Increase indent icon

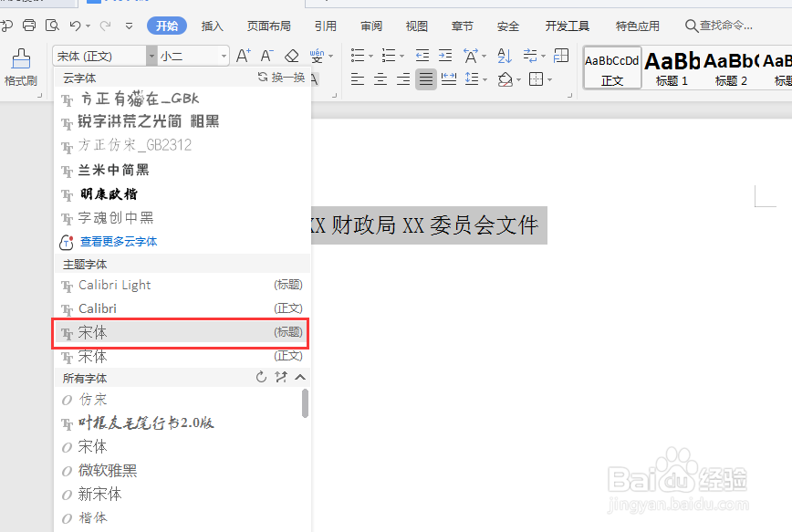(445, 55)
